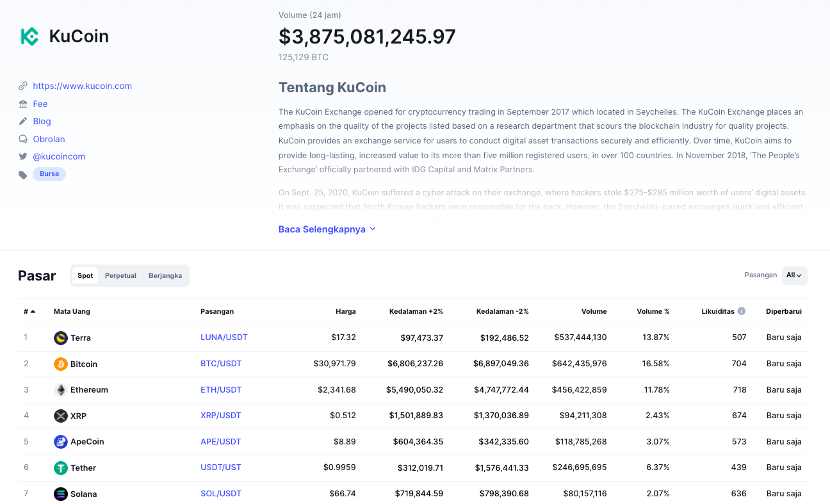Image resolution: width=830 pixels, height=504 pixels.
Task: Open the SOL/USDT pair link
Action: click(x=221, y=494)
